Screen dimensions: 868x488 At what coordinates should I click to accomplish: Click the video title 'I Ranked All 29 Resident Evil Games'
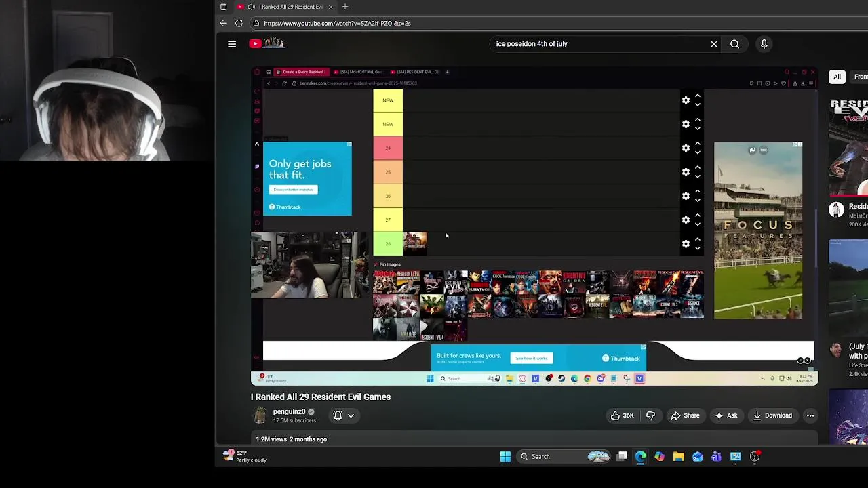coord(321,397)
